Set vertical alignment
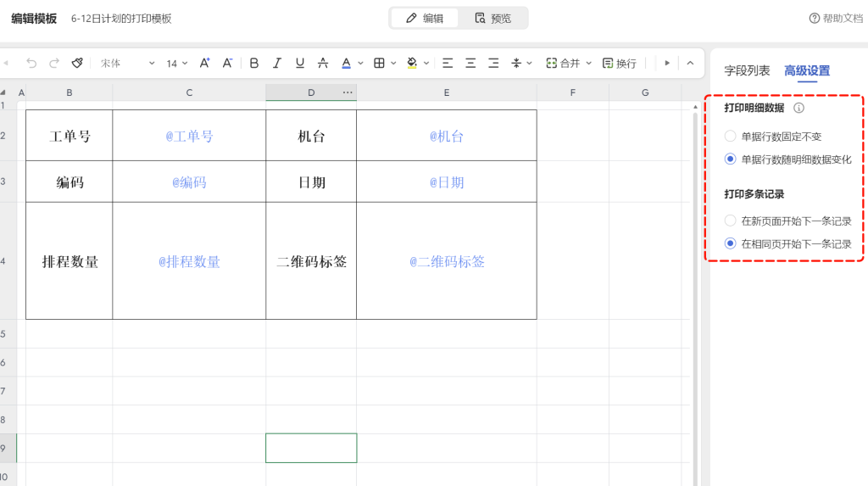The image size is (868, 486). point(516,63)
